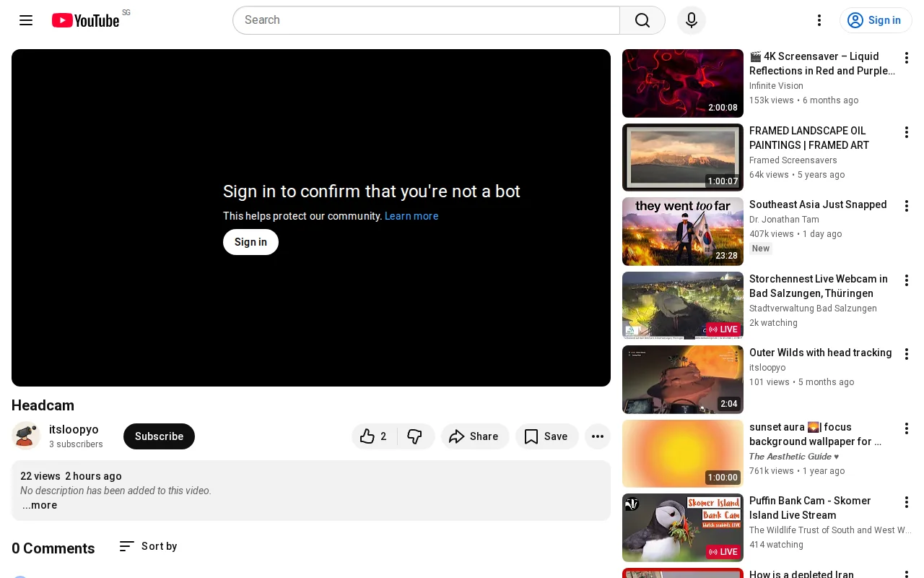Open sunset aura wallpaper thumbnail
Screen dimensions: 924x578
coord(683,454)
